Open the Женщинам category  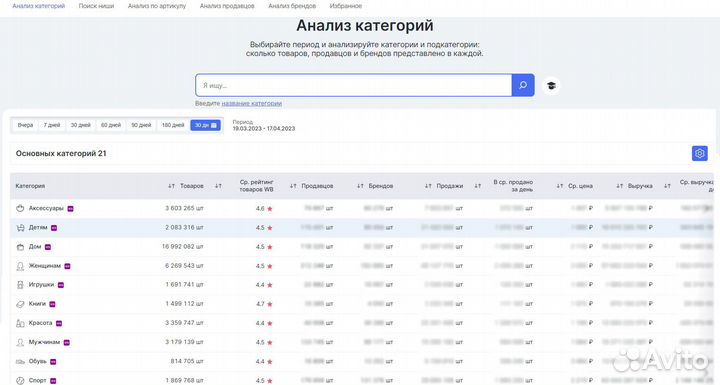coord(45,266)
